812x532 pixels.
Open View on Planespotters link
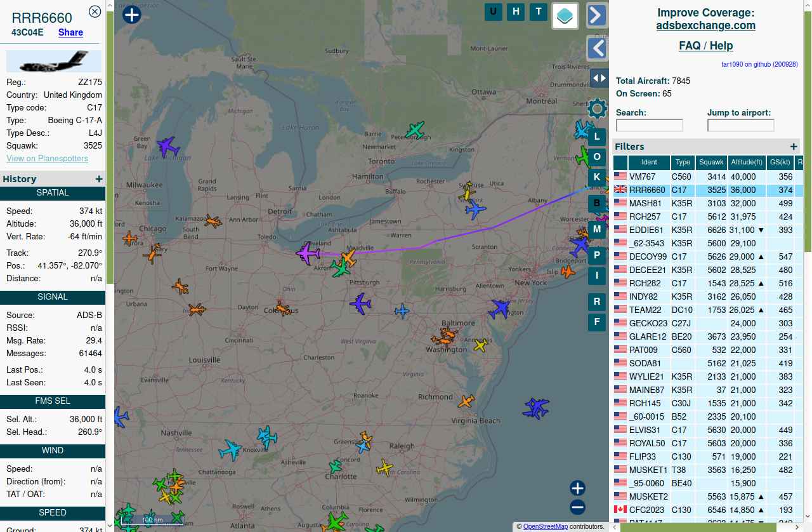coord(48,159)
